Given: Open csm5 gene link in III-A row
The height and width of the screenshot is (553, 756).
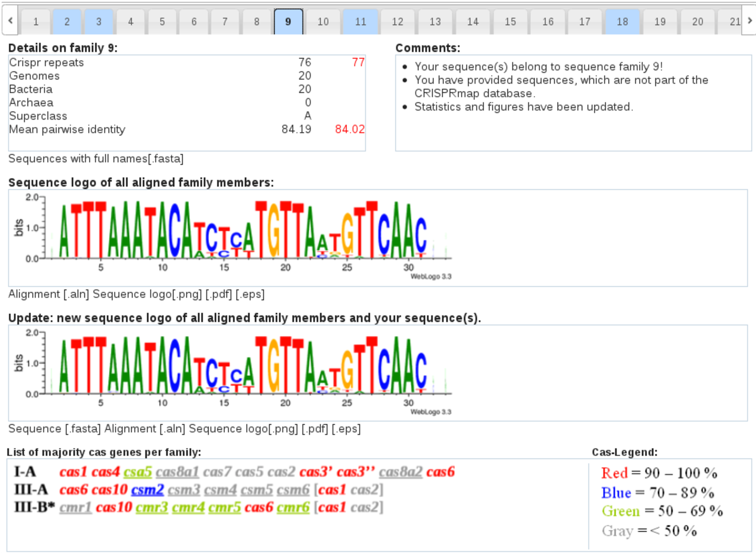Looking at the screenshot, I should coord(257,490).
